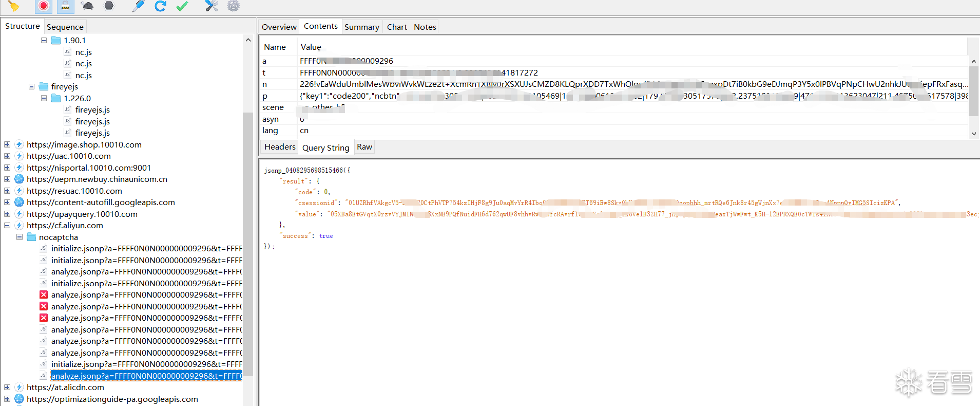Screen dimensions: 980x406
Task: Click the broom icon to clear the session
Action: click(x=14, y=6)
